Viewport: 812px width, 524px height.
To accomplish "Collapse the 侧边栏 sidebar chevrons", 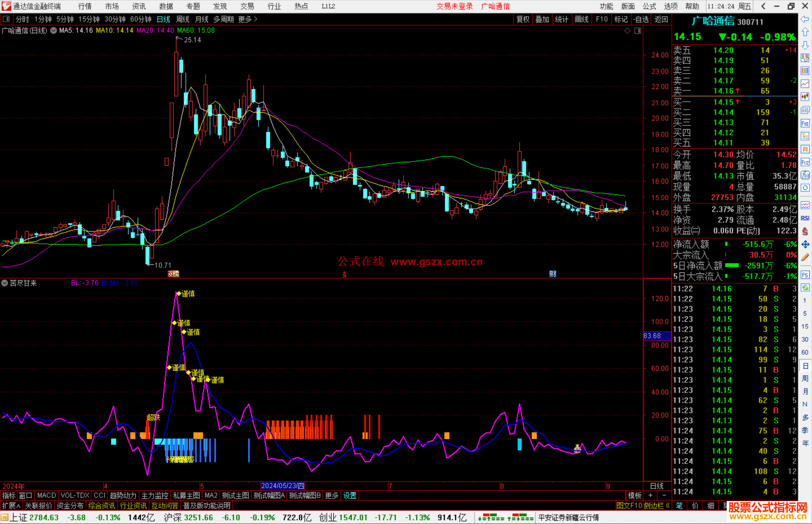I will click(x=668, y=506).
